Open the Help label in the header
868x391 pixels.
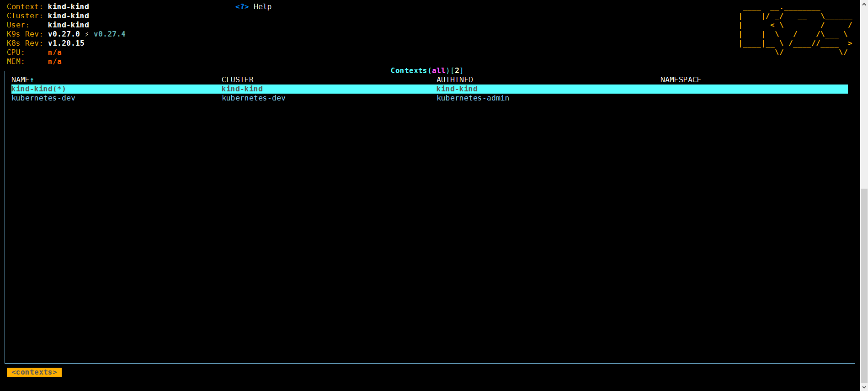coord(262,7)
